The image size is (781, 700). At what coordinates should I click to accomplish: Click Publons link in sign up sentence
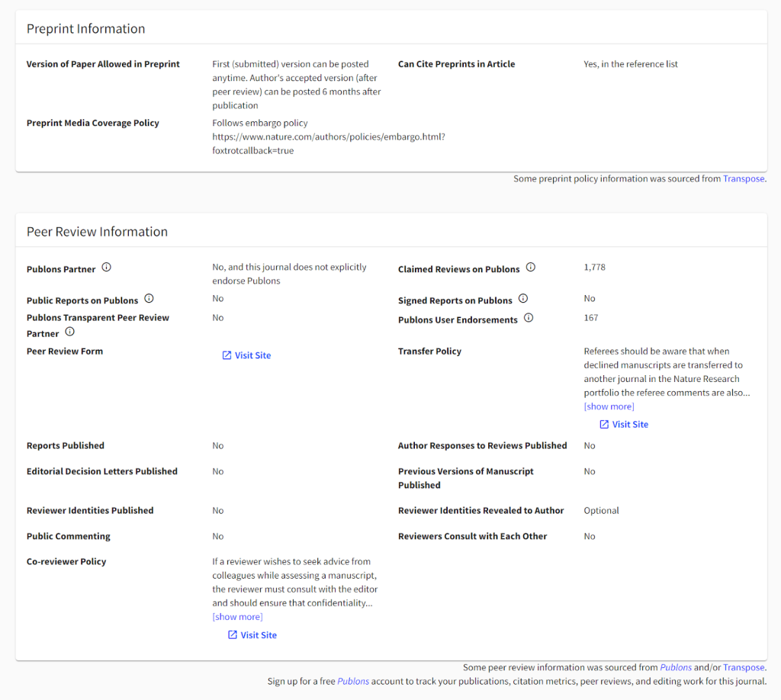pos(352,682)
